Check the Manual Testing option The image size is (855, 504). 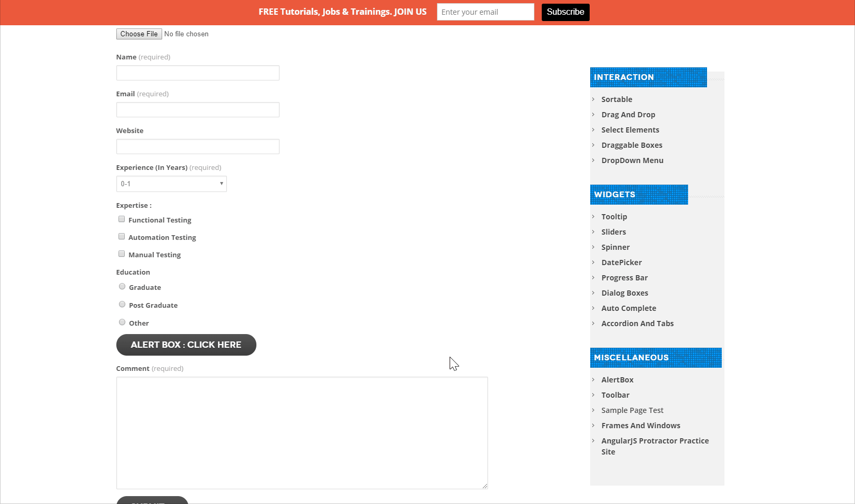click(x=122, y=254)
